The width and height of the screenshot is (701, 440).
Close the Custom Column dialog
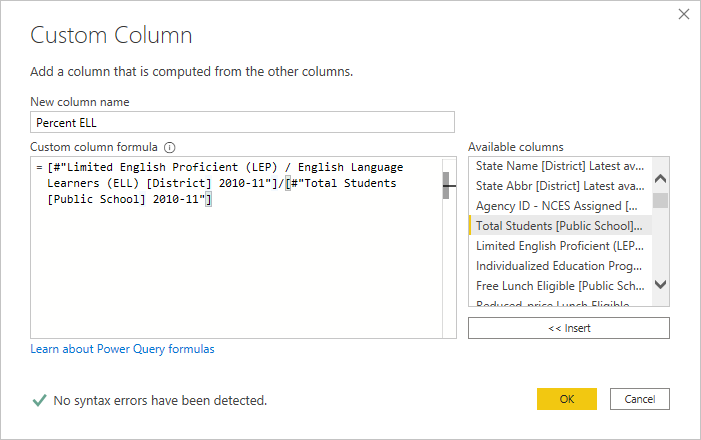point(684,14)
